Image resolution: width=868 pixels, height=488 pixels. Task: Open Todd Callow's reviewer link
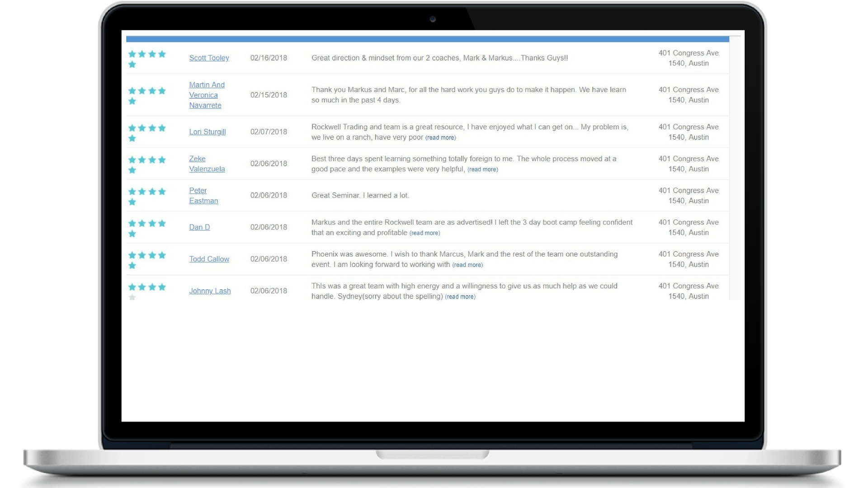[209, 259]
